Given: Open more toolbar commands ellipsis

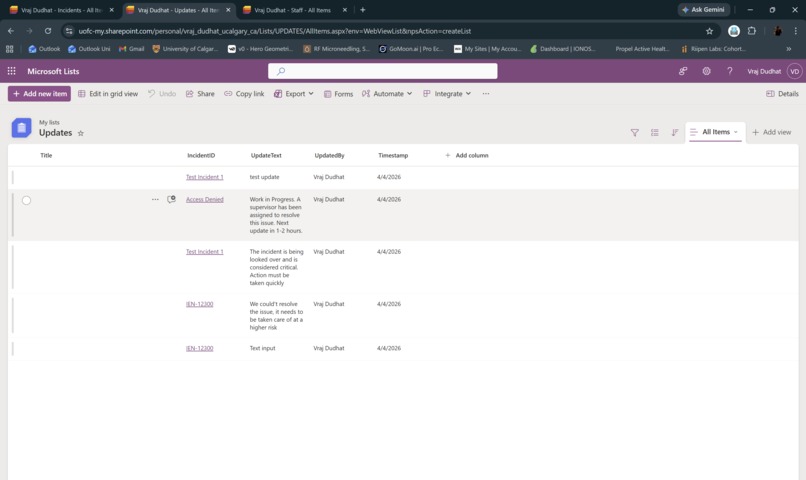Looking at the screenshot, I should (486, 94).
